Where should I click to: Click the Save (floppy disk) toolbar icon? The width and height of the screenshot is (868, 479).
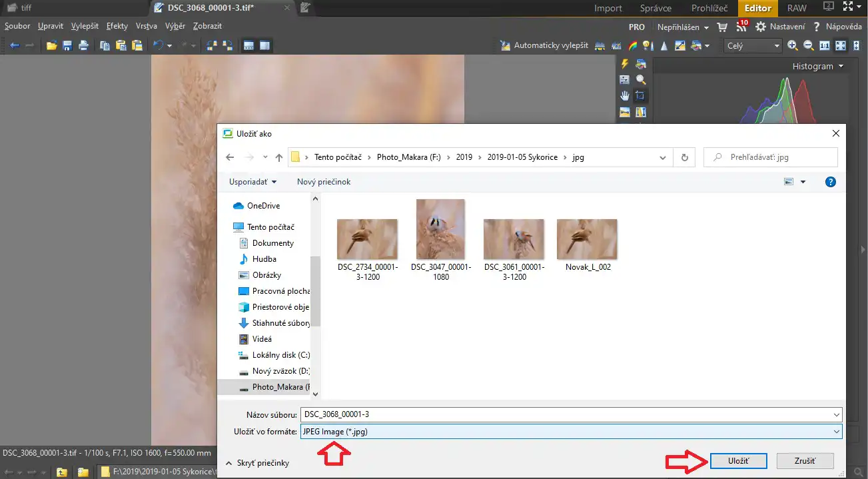pos(67,46)
